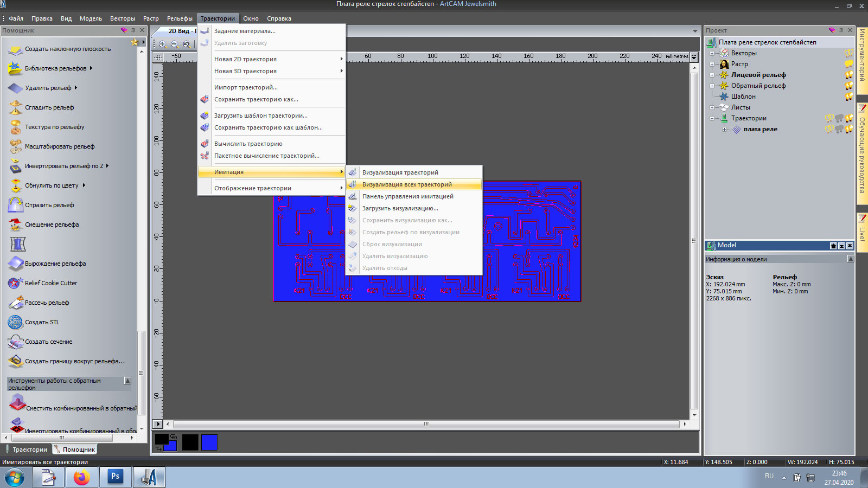Switch to the Траектории bottom tab

tap(26, 450)
